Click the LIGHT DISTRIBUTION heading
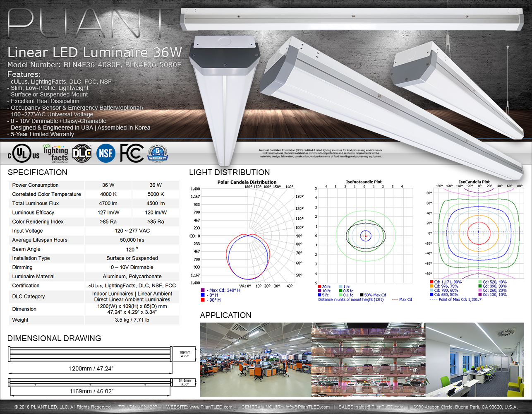Viewport: 532px width, 414px height. (x=230, y=172)
